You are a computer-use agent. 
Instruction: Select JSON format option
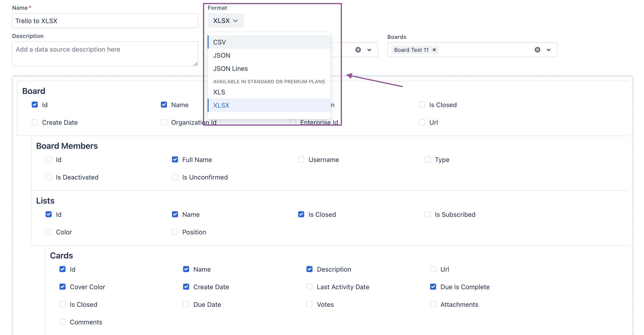click(x=222, y=55)
